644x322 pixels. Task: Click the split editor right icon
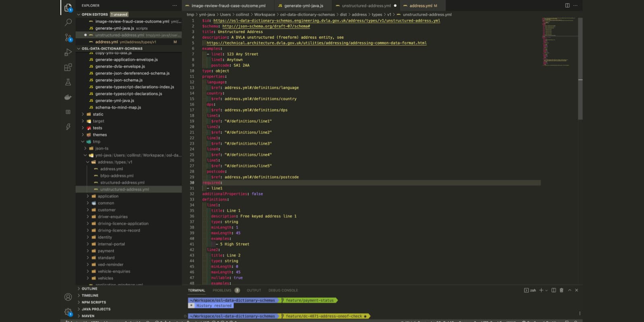(x=567, y=6)
